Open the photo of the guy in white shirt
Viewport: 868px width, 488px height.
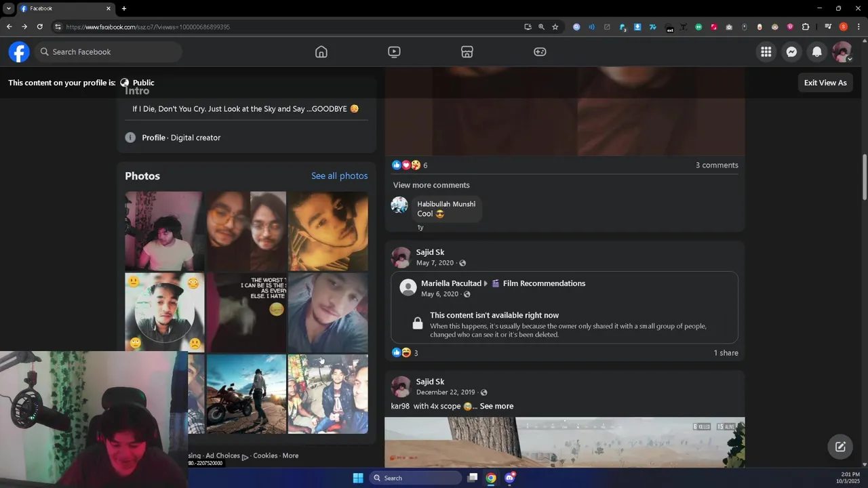(163, 230)
